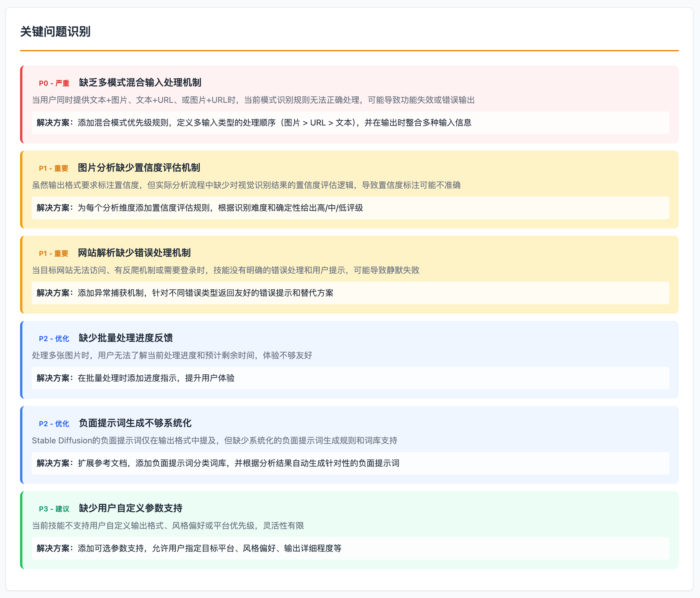This screenshot has width=700, height=598.
Task: Select the 图片分析缺少置信度评估机制 title
Action: point(139,168)
